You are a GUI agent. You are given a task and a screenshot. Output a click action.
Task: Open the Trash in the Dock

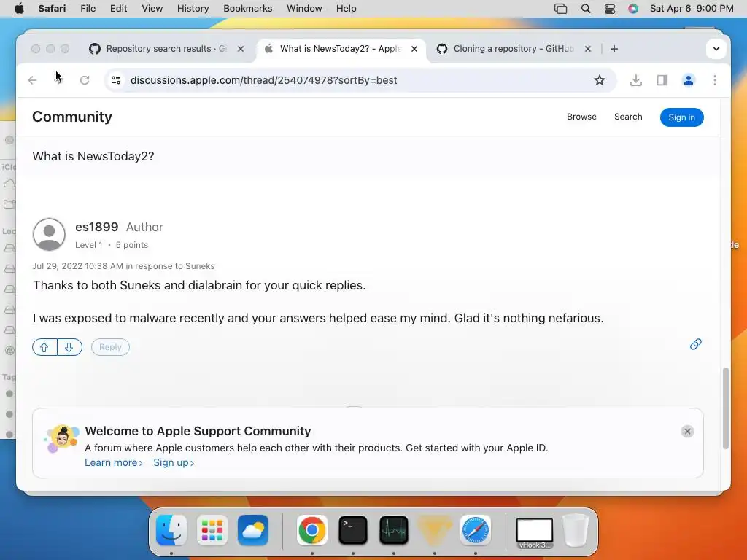click(x=576, y=530)
